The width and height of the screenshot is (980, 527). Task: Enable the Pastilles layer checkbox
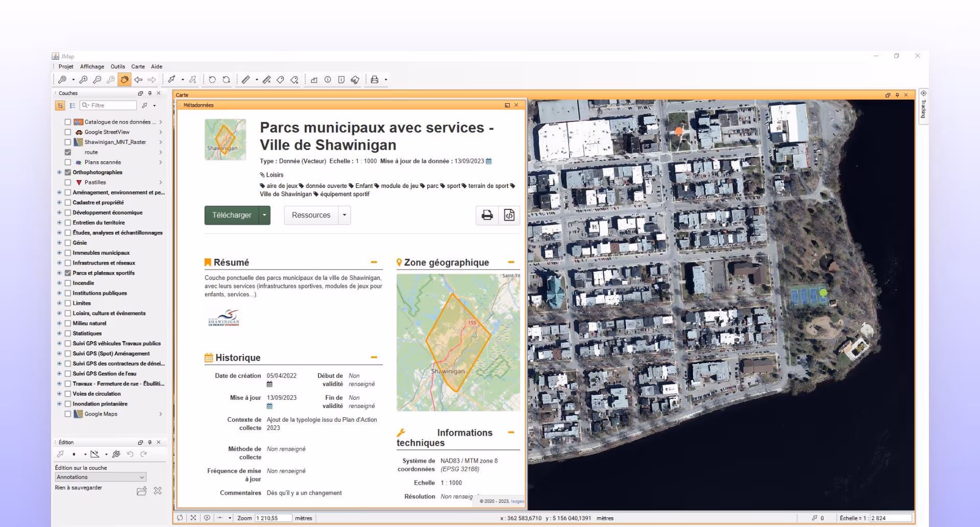click(x=68, y=182)
